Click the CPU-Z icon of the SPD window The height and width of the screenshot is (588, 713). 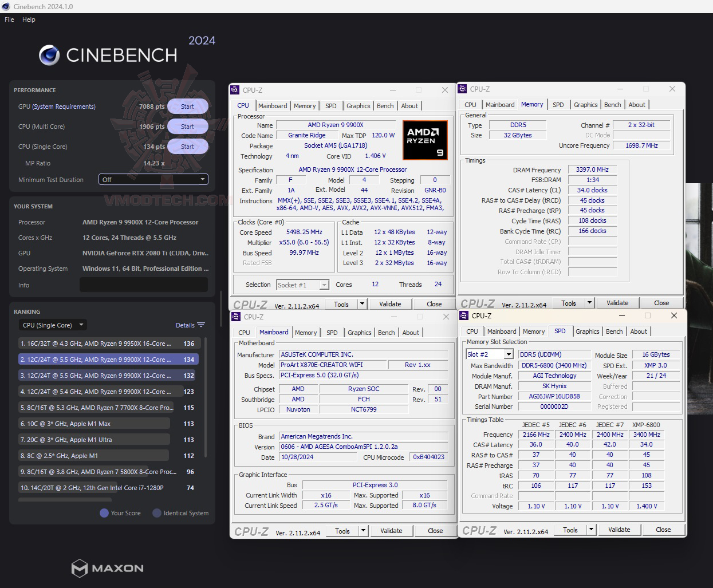(x=464, y=315)
